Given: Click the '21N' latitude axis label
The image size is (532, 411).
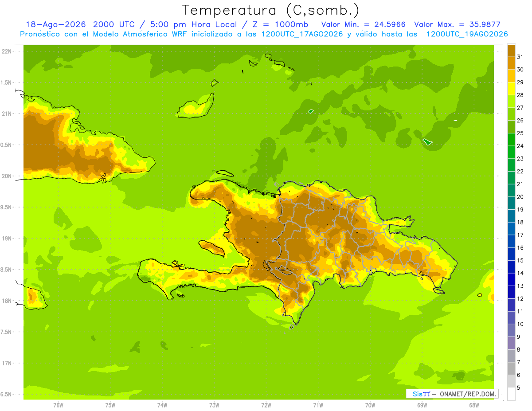Looking at the screenshot, I should click(7, 114).
